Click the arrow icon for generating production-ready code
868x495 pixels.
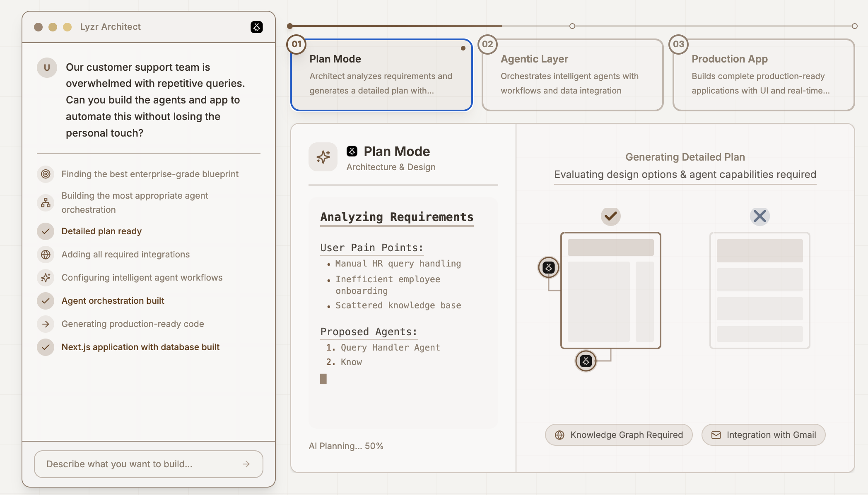click(x=46, y=324)
